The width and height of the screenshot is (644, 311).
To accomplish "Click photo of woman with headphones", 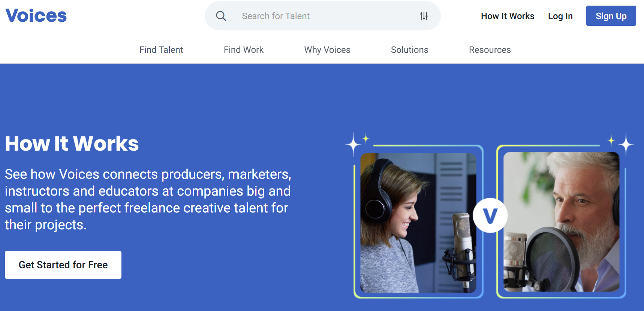I will [x=418, y=223].
